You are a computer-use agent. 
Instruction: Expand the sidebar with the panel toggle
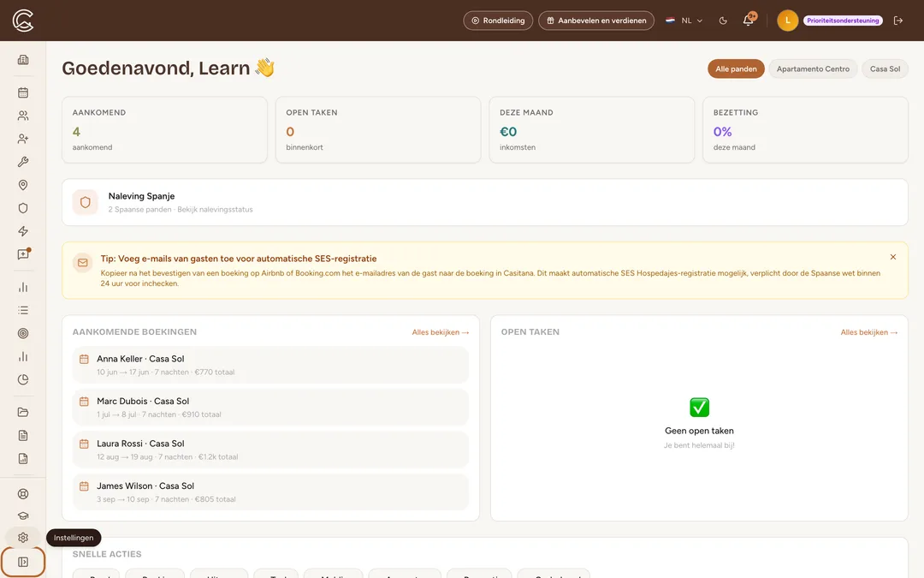[x=23, y=562]
